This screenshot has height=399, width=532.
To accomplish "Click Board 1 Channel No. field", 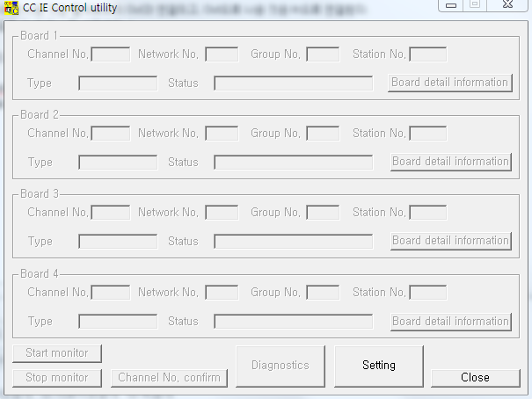I will 111,54.
